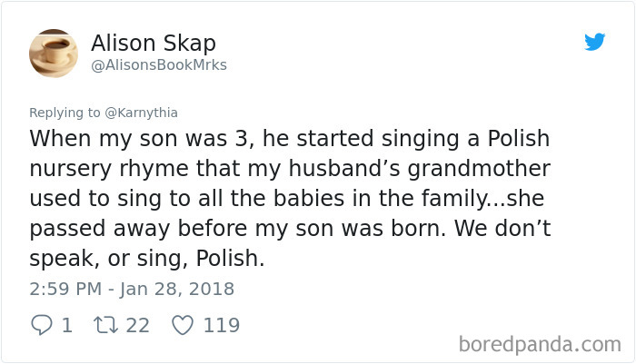636x364 pixels.
Task: Open the coffee cup profile avatar
Action: click(54, 53)
